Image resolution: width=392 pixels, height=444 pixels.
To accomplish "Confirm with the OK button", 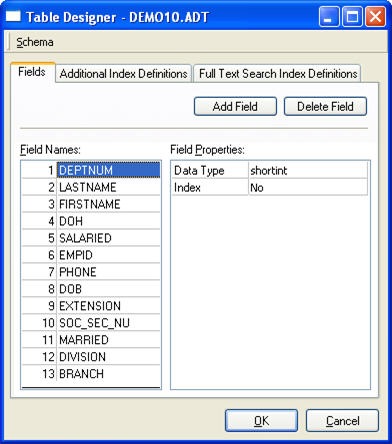I will tap(261, 421).
